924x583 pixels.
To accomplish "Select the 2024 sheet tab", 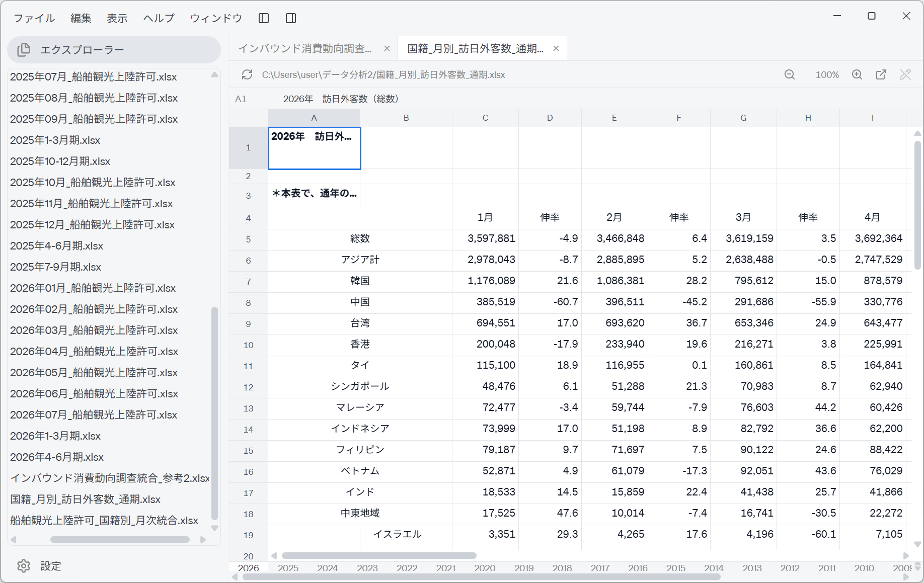I will coord(328,568).
